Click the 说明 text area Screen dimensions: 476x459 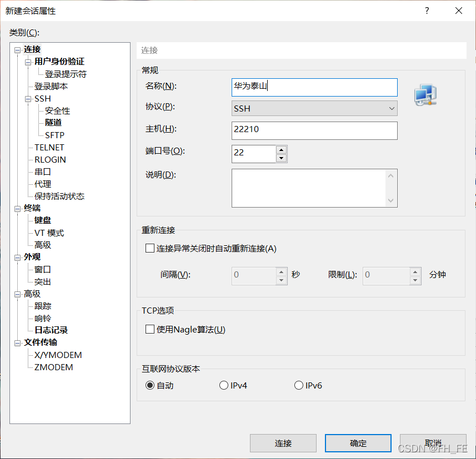[x=309, y=188]
